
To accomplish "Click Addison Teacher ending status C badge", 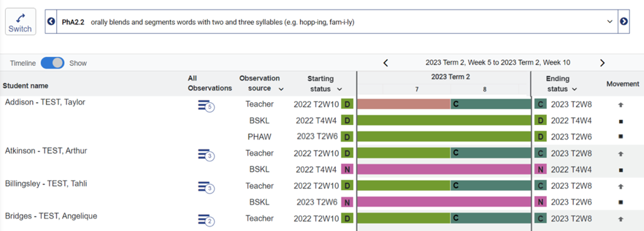I will point(540,104).
